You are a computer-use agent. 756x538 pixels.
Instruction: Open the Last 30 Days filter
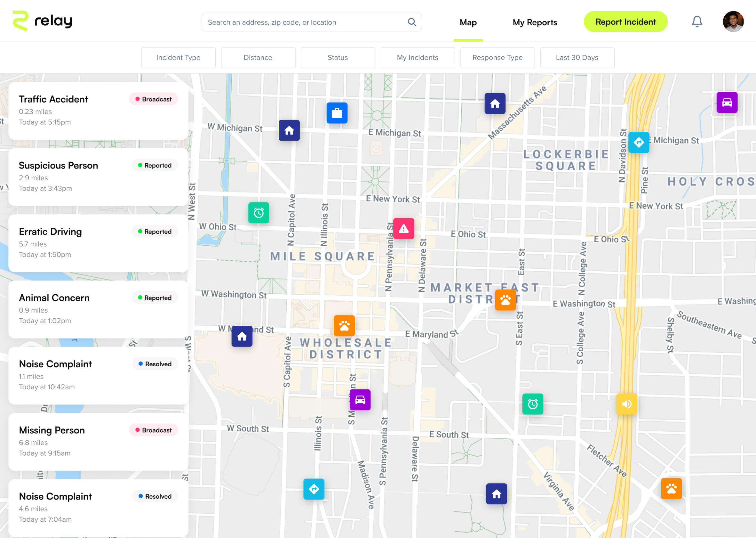[x=577, y=58]
